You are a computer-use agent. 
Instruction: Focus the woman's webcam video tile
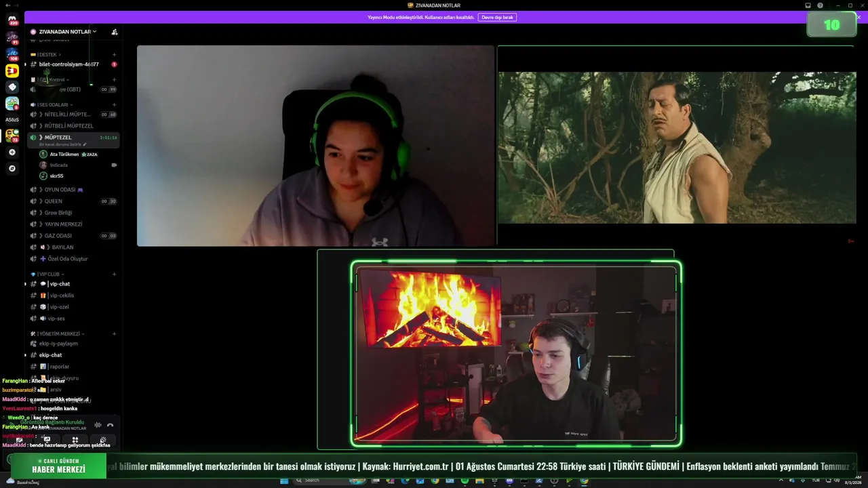(x=316, y=146)
